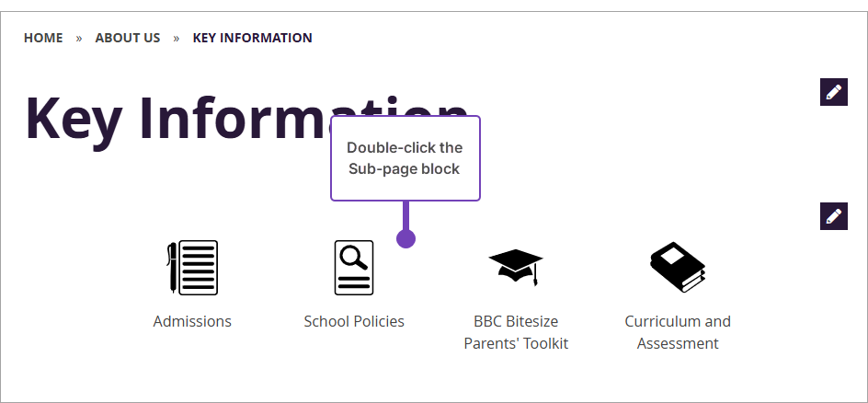Click Curriculum and Assessment text link

click(x=678, y=332)
